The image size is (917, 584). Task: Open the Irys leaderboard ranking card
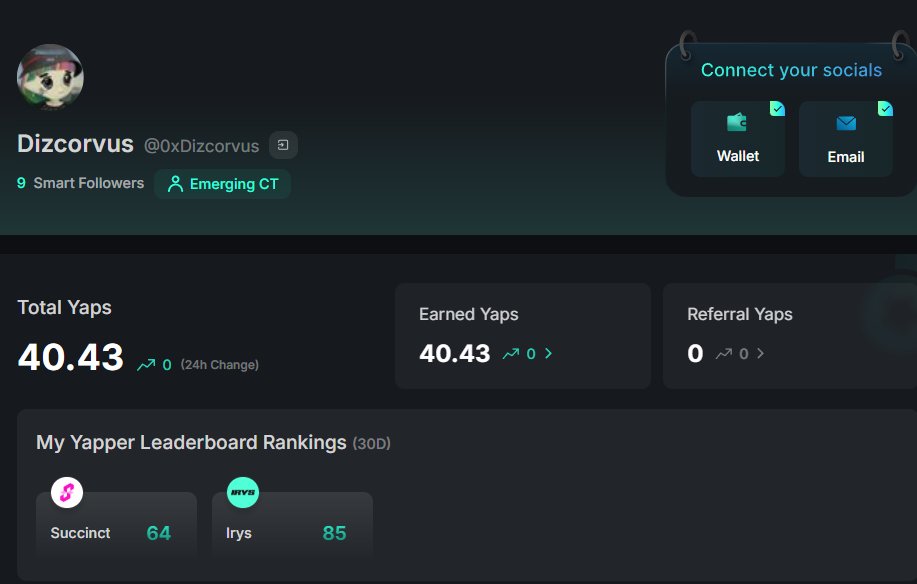[292, 524]
